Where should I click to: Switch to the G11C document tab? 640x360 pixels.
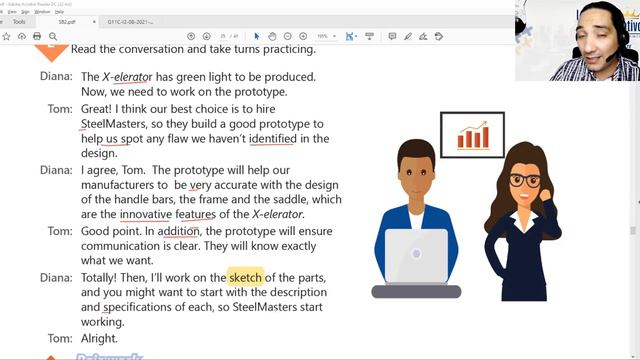(x=130, y=22)
